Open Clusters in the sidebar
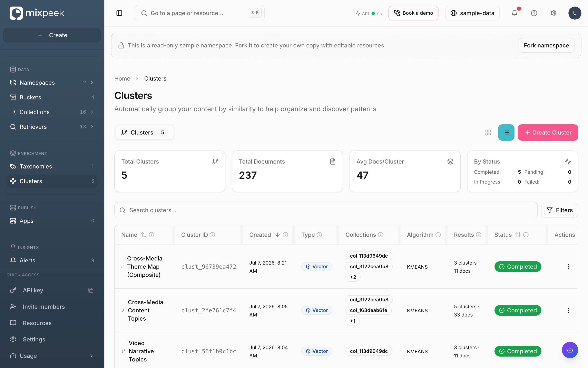This screenshot has height=368, width=588. coord(52,181)
